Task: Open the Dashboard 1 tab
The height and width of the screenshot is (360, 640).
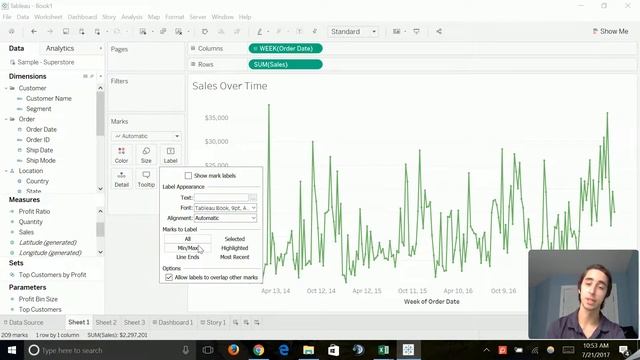Action: click(173, 322)
